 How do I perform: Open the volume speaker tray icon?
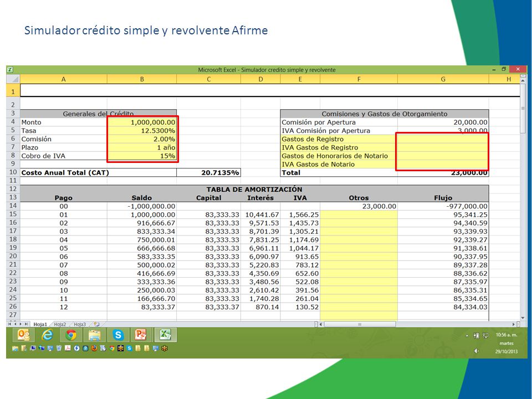pos(477,351)
